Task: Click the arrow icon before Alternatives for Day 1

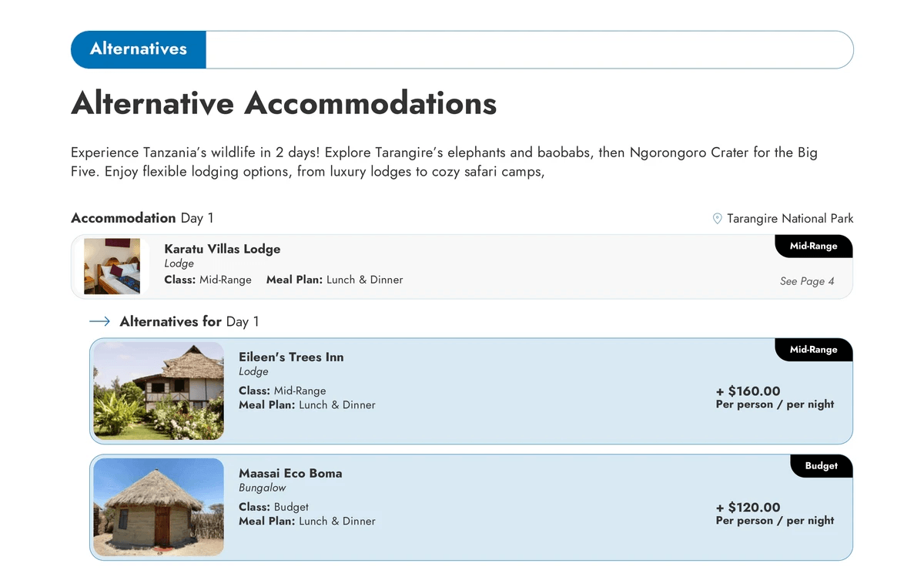Action: click(100, 321)
